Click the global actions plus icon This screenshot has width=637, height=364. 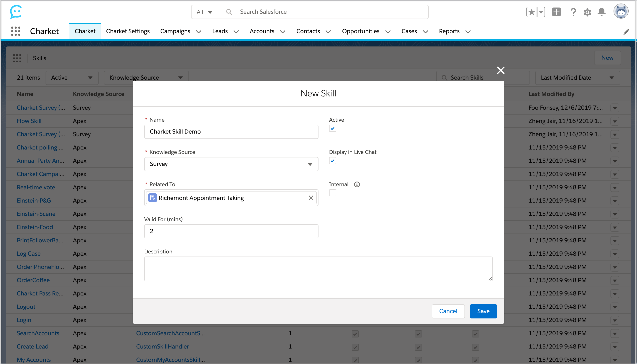click(x=556, y=12)
